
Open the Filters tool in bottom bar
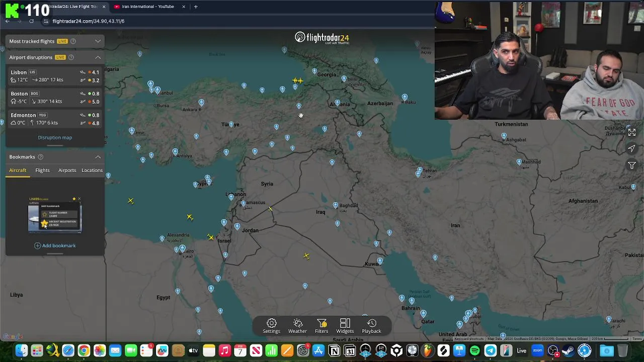click(x=321, y=326)
